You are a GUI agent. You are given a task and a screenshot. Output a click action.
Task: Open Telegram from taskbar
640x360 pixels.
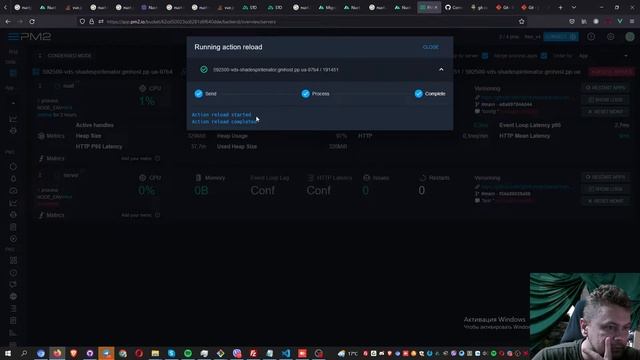(x=106, y=353)
